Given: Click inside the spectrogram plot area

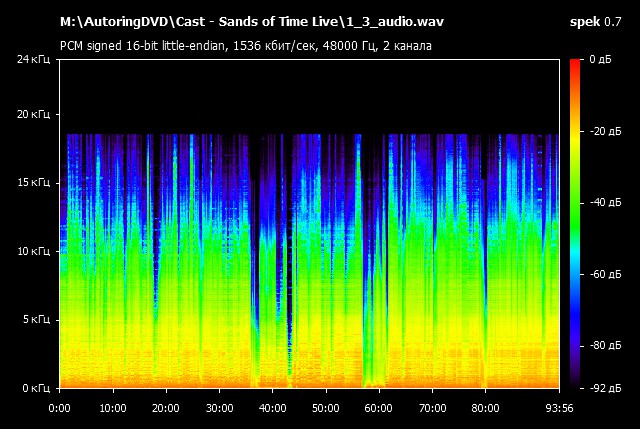Looking at the screenshot, I should click(x=309, y=224).
